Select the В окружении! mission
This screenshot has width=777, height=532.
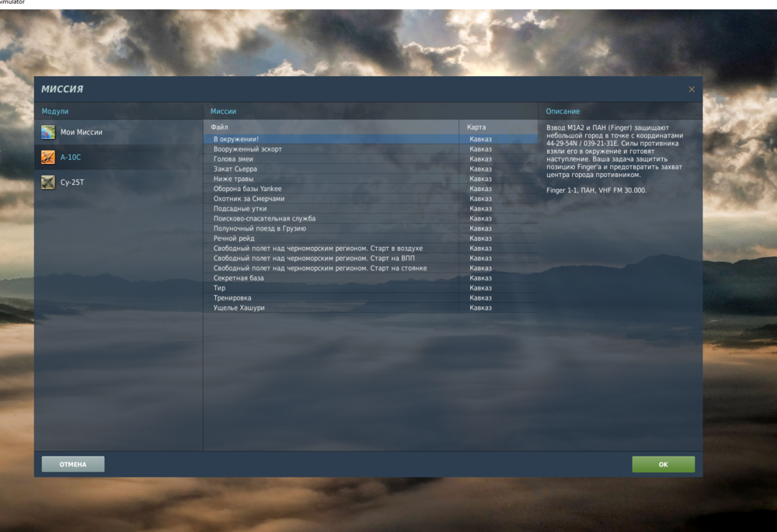click(x=371, y=139)
